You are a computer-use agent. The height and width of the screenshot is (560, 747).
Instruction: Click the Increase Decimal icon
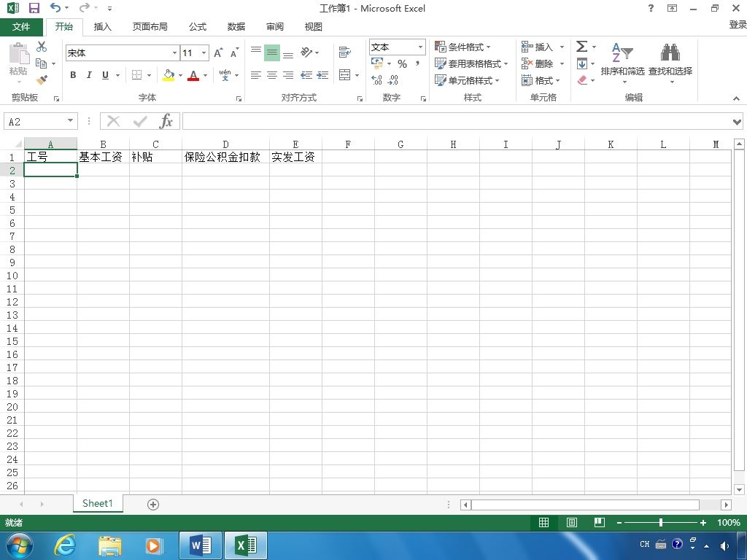(376, 80)
